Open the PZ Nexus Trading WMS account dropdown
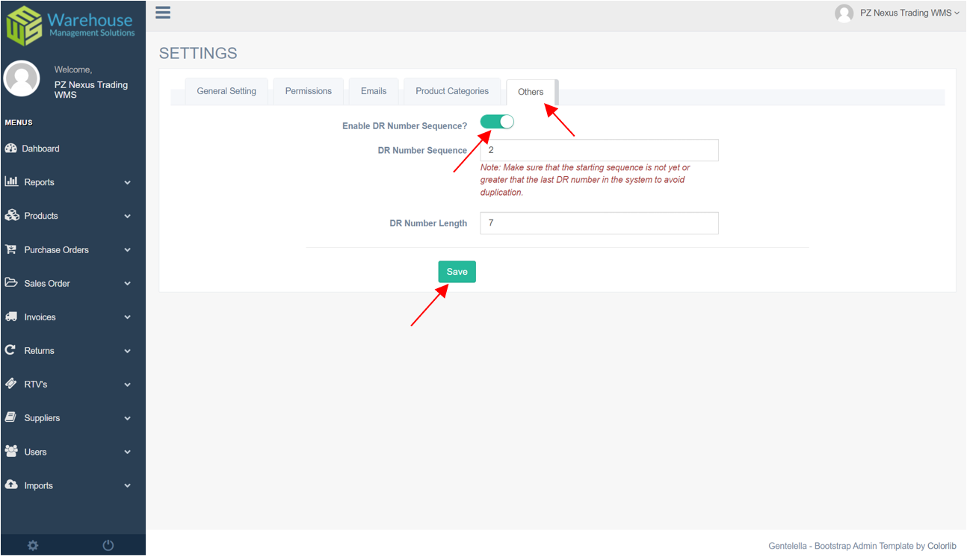 coord(896,13)
